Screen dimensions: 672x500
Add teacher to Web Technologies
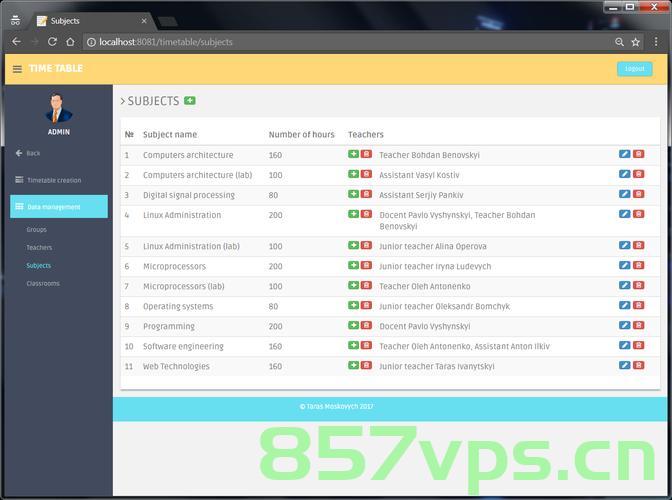point(353,365)
